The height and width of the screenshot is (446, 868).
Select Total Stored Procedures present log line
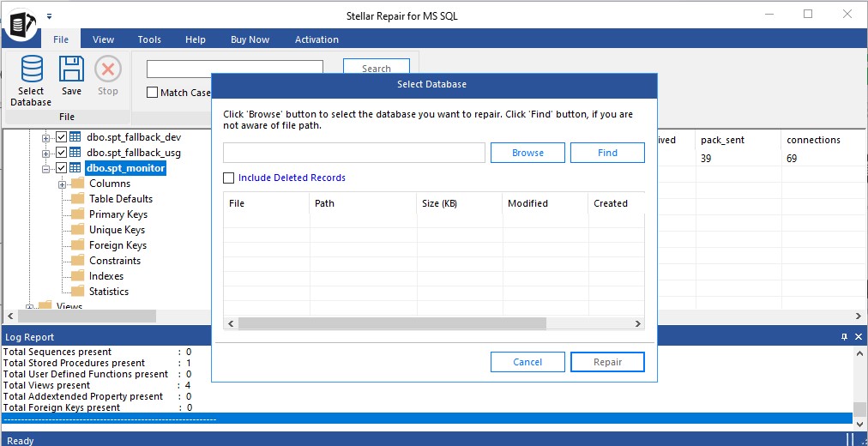point(97,363)
